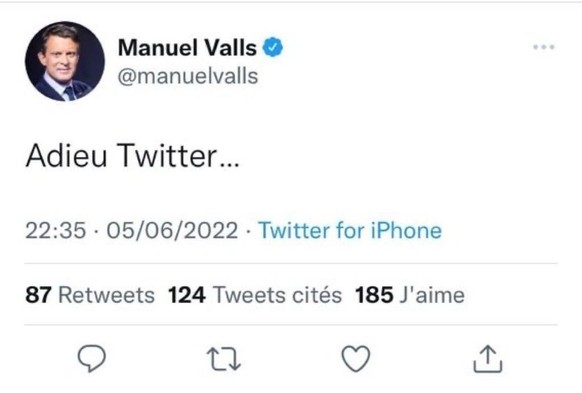This screenshot has height=393, width=582.
Task: Open the @manuelvalls handle
Action: (188, 76)
